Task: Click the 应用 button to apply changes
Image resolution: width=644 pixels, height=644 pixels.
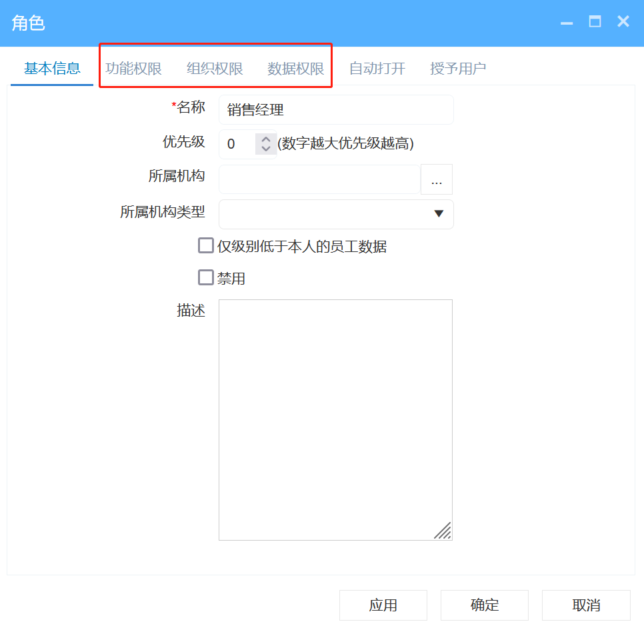Action: pos(383,605)
